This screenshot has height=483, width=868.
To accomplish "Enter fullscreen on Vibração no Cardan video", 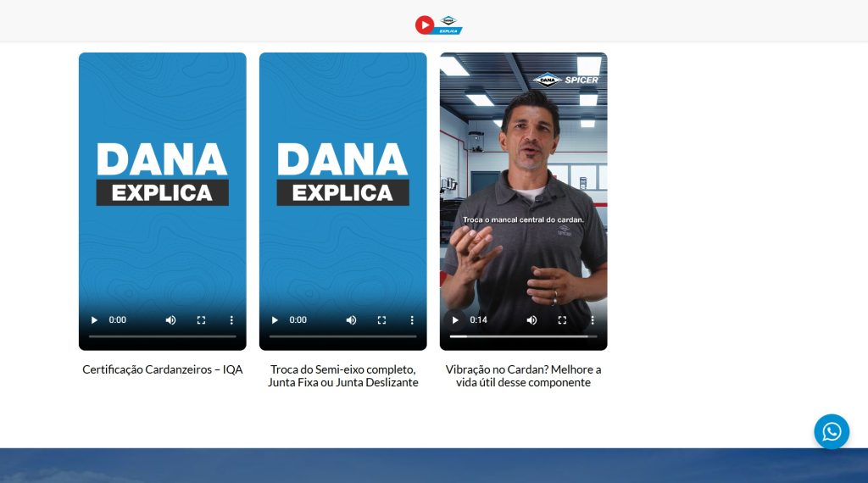I will click(563, 319).
